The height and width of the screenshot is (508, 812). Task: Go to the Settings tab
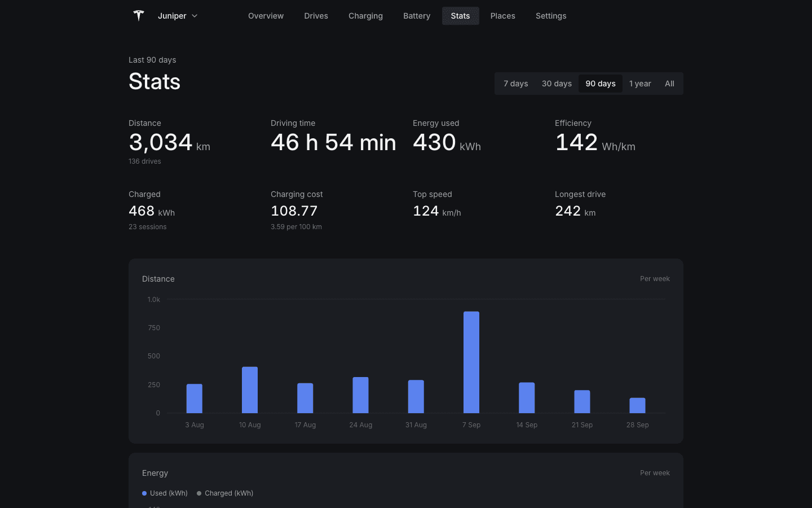pos(551,16)
